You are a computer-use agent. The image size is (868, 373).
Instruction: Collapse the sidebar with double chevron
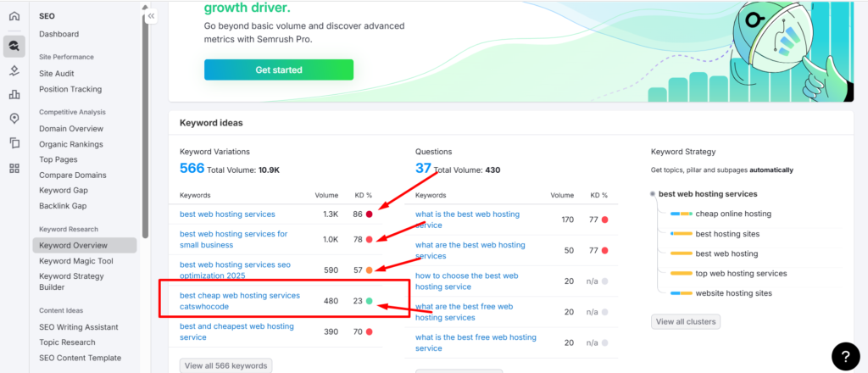click(x=151, y=17)
